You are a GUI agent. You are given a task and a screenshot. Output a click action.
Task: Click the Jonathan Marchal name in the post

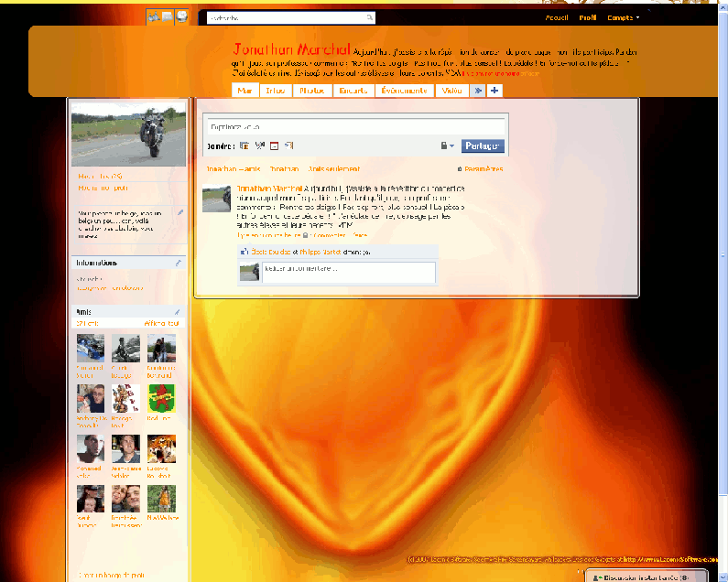point(269,189)
